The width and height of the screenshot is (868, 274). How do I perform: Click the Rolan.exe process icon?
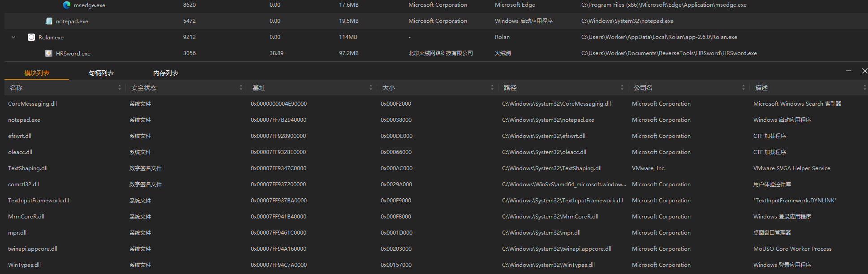coord(31,37)
